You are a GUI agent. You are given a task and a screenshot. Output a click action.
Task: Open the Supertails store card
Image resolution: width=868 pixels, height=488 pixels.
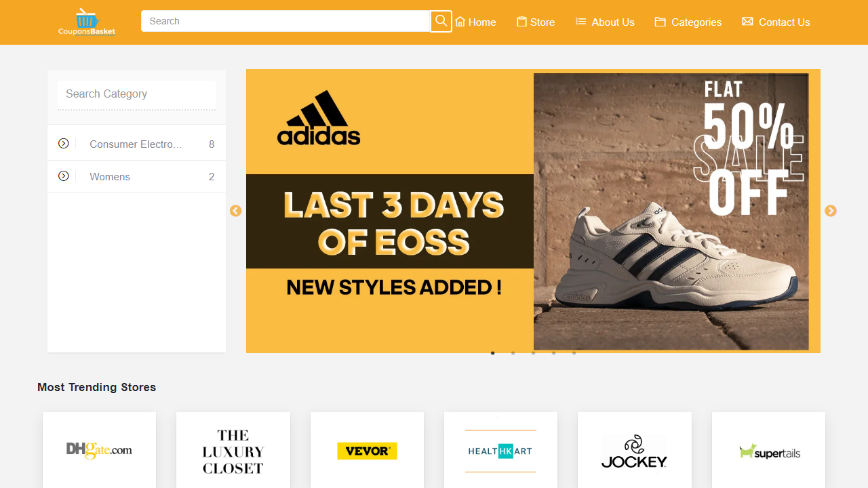click(768, 450)
